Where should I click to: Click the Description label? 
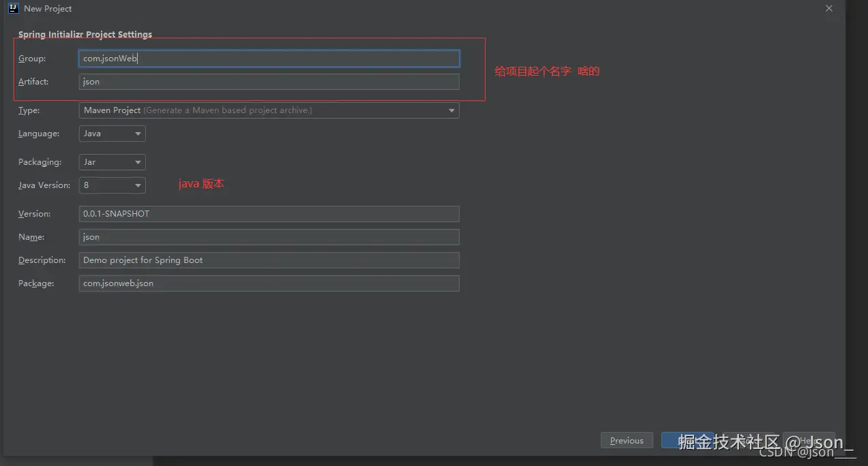pos(42,260)
